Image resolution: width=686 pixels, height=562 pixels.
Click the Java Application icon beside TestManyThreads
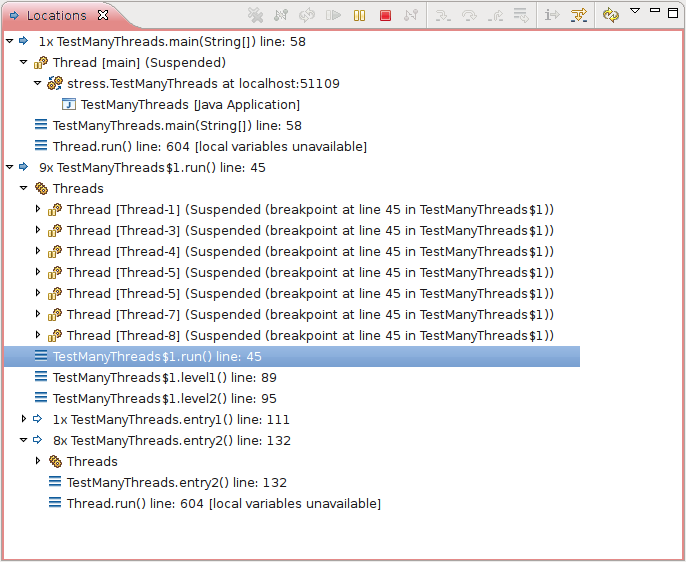pos(69,105)
